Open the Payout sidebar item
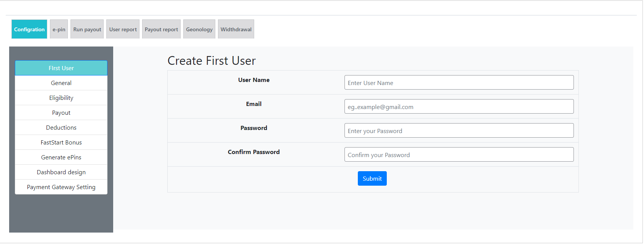This screenshot has width=644, height=244. [61, 113]
